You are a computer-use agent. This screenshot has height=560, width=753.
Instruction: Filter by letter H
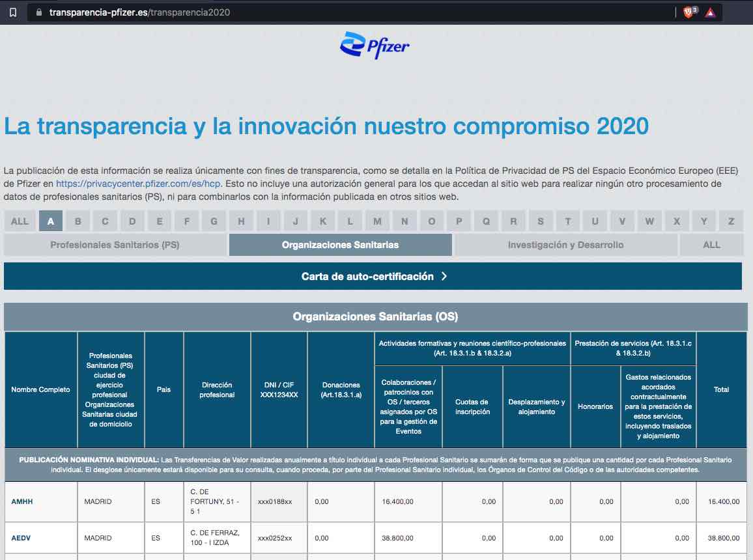tap(241, 221)
